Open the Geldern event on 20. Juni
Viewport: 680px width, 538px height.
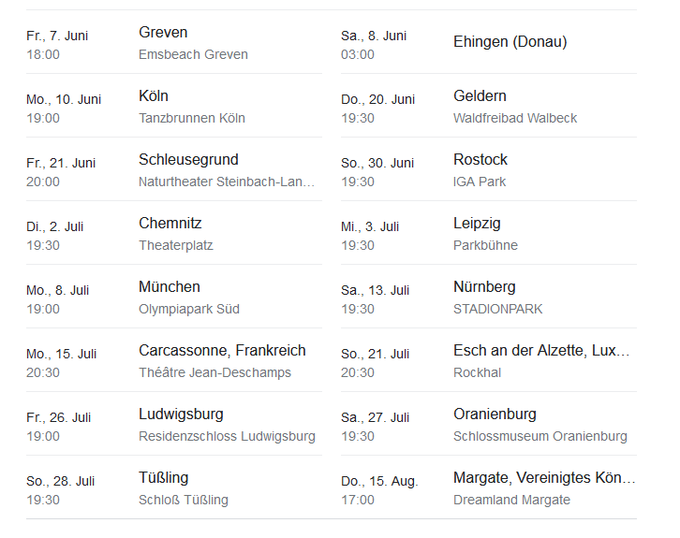coord(480,96)
